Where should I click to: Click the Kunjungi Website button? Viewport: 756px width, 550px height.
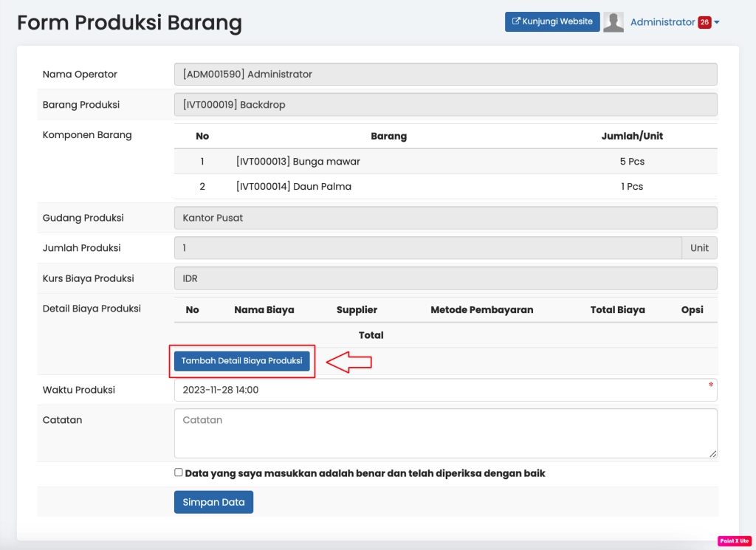[552, 22]
